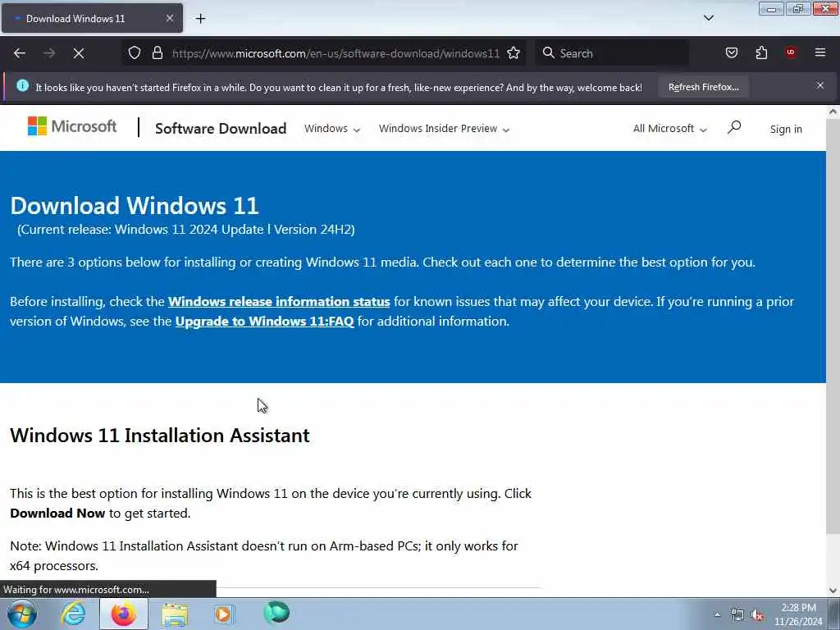This screenshot has width=840, height=630.
Task: Open Windows Explorer from taskbar
Action: pos(175,614)
